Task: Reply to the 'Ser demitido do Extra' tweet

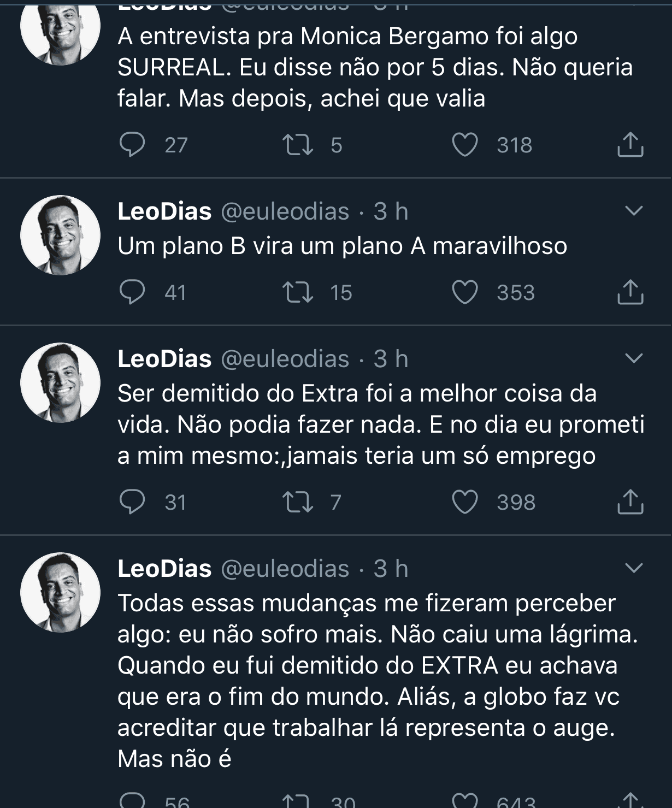Action: click(x=132, y=502)
